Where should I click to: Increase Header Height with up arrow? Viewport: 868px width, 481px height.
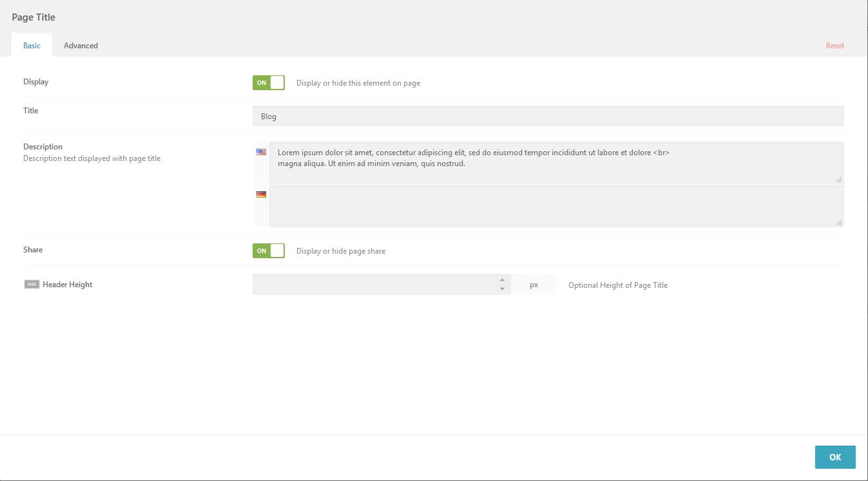pos(502,280)
